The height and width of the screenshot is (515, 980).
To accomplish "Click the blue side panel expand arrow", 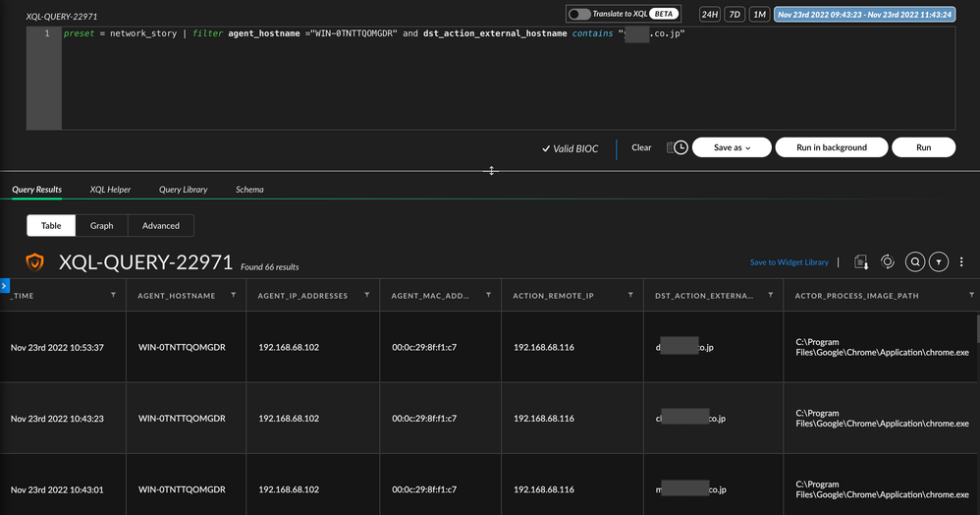I will pos(4,286).
